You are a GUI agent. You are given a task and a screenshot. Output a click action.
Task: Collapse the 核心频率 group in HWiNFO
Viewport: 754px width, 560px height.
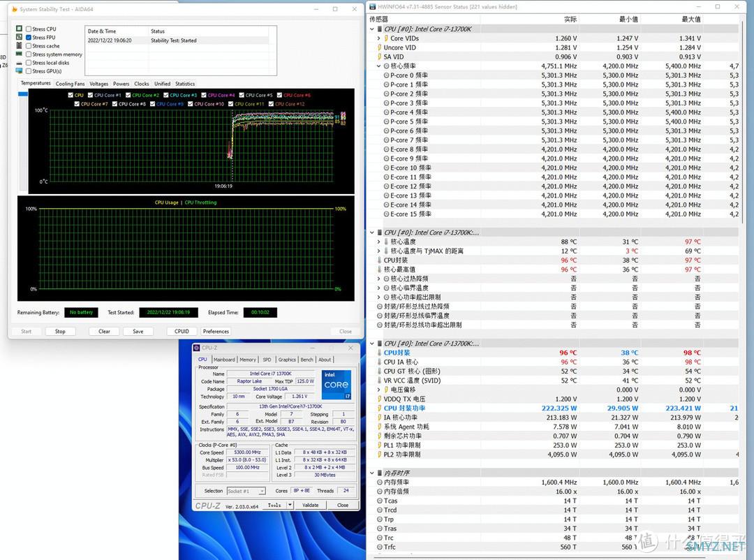[x=379, y=66]
